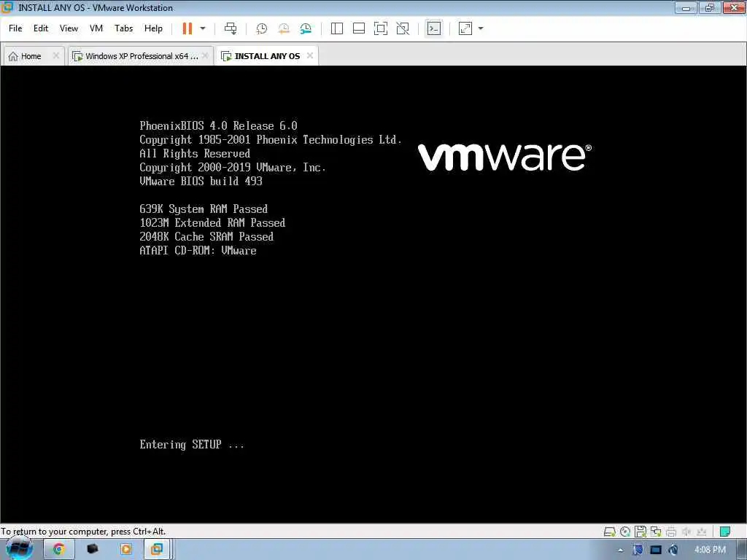Screen dimensions: 747x560
Task: Show hidden system tray icons
Action: [620, 551]
